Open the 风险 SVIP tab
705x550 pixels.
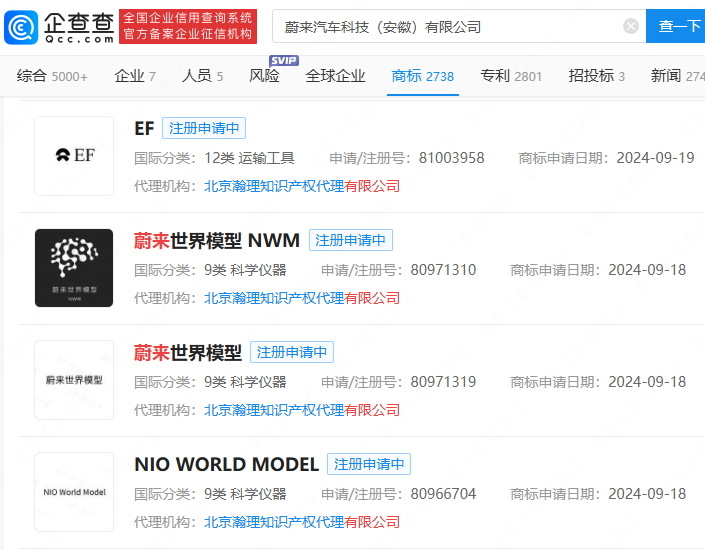coord(265,76)
